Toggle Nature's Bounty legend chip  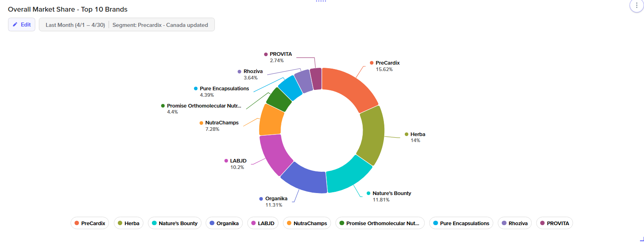(175, 223)
